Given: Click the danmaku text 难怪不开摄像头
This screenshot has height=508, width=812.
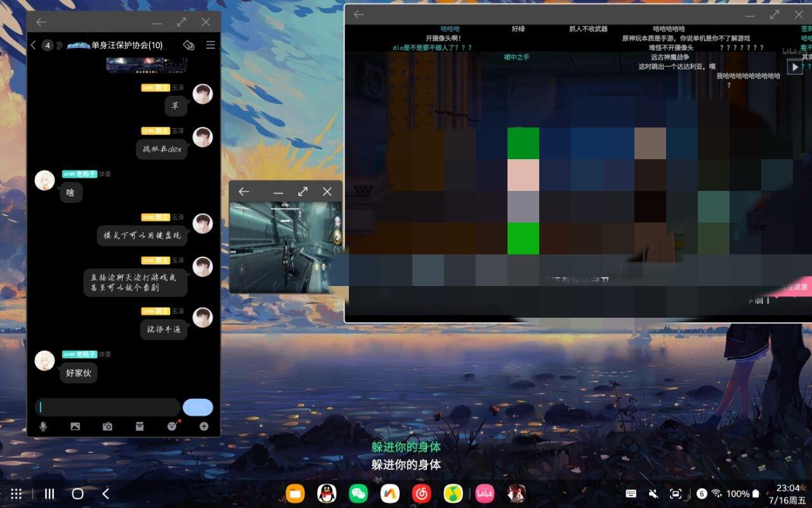Looking at the screenshot, I should pos(671,48).
